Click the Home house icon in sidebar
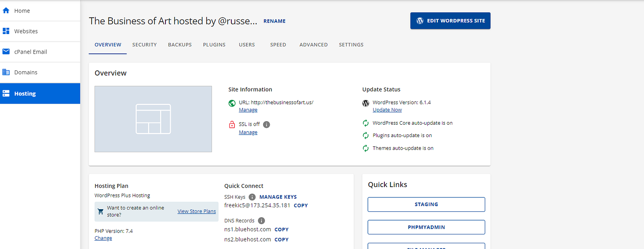Viewport: 644px width, 249px height. [6, 10]
